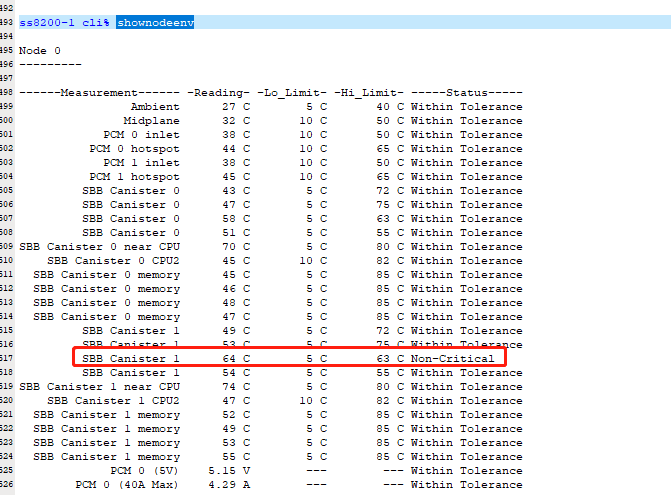Click Within Tolerance in PCM 0 (40A Max) row
Viewport: 671px width, 495px height.
(x=467, y=485)
